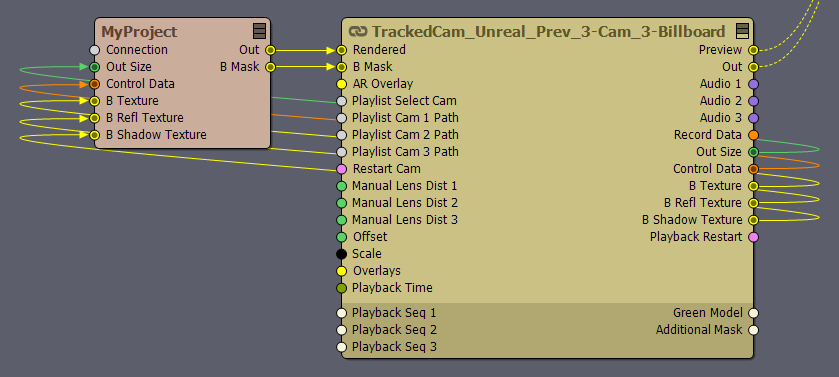Click the MyProject node menu icon

[260, 31]
